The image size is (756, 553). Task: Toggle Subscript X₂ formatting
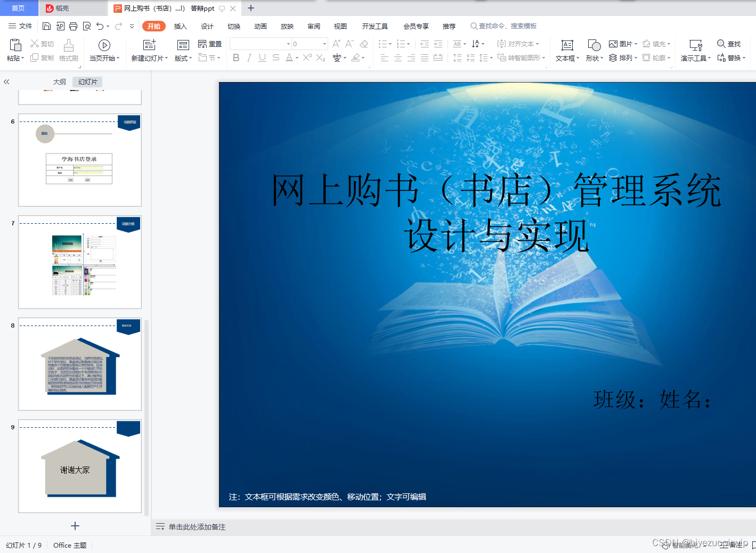pyautogui.click(x=321, y=58)
